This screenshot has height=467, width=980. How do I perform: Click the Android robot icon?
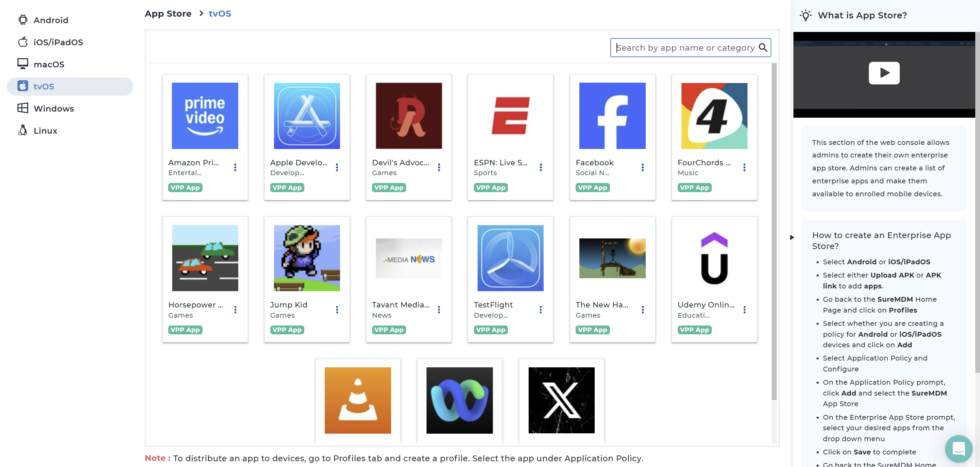pyautogui.click(x=23, y=20)
